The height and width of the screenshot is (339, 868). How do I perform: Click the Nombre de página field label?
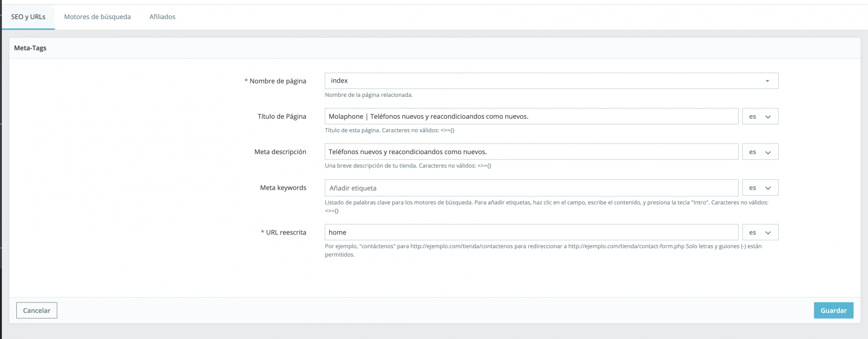(x=278, y=81)
